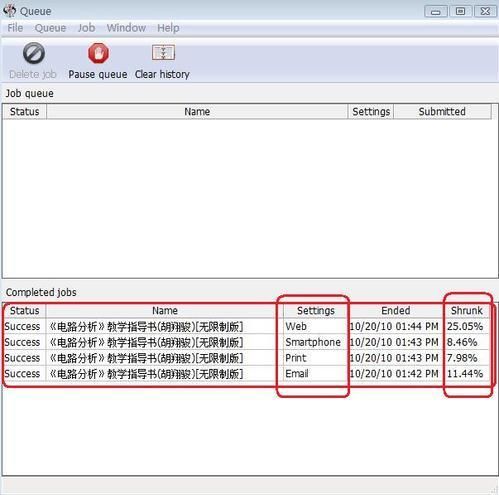Click Completed jobs Settings column header

click(316, 311)
